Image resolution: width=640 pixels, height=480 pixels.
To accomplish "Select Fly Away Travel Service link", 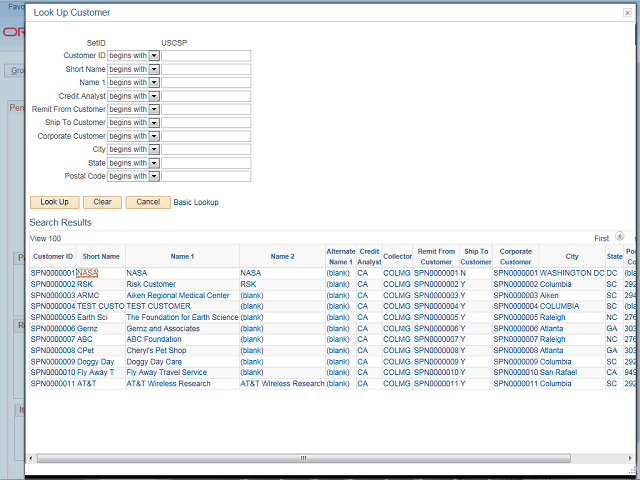I will click(167, 373).
